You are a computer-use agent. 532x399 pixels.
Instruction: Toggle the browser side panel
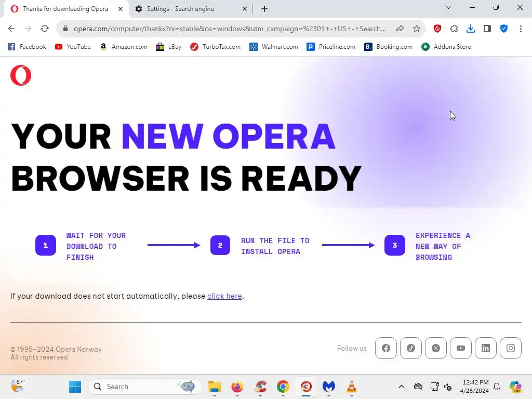point(487,29)
